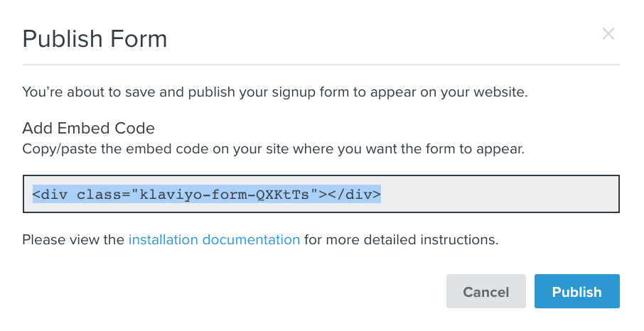Click the blue Publish button

click(x=576, y=291)
